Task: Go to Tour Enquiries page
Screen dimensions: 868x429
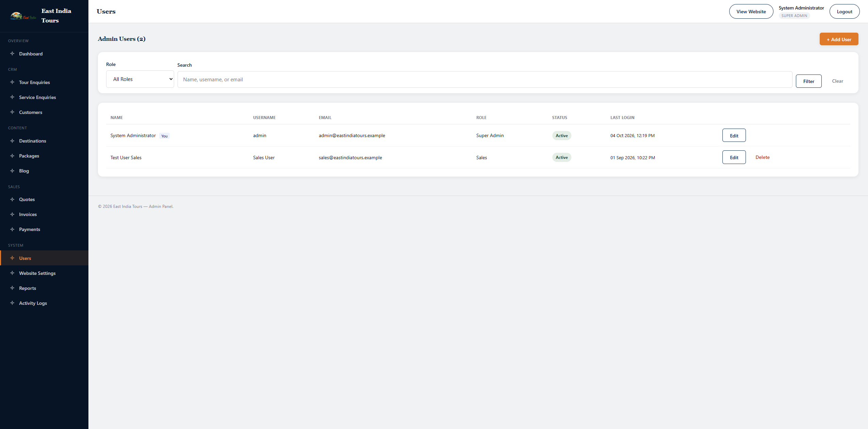Action: [x=44, y=82]
